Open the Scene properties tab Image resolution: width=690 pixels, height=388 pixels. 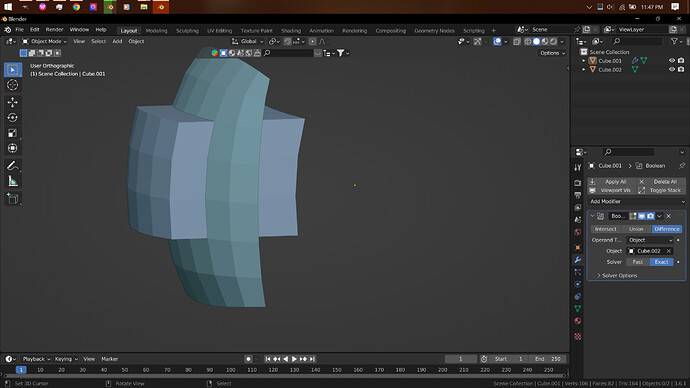[578, 220]
